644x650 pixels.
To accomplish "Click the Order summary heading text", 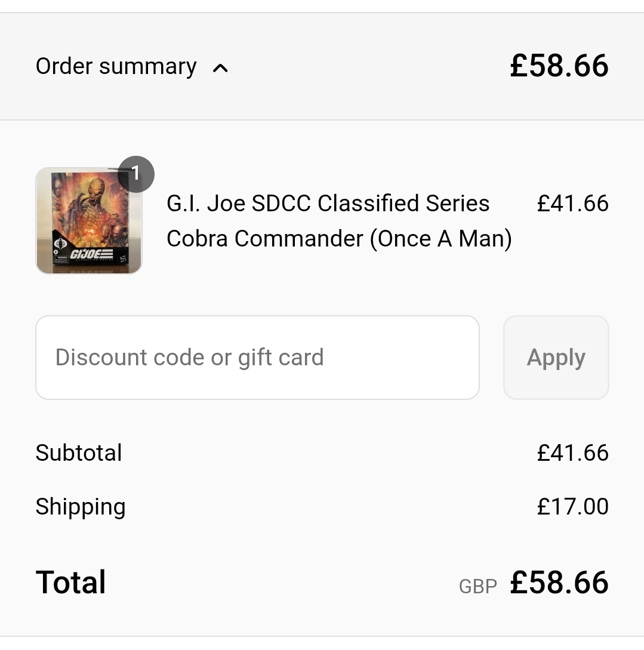I will [116, 66].
